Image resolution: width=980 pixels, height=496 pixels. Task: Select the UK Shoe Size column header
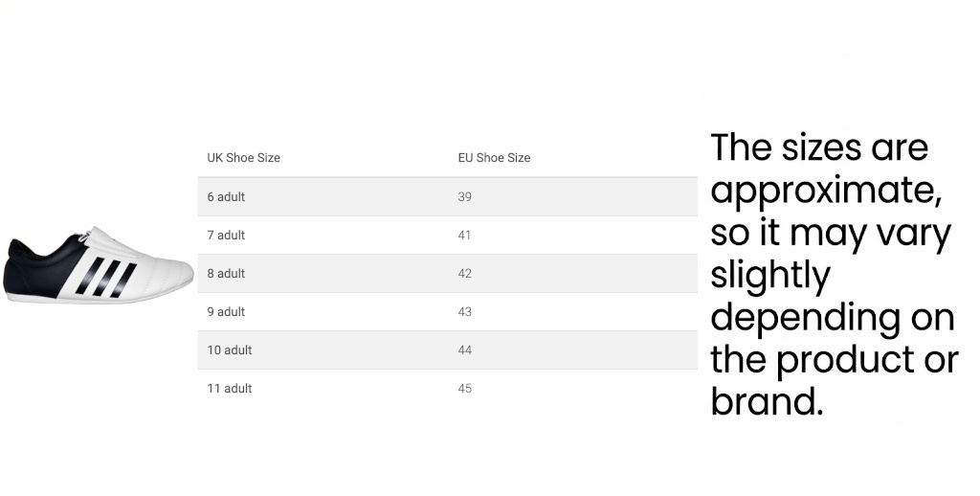click(244, 158)
